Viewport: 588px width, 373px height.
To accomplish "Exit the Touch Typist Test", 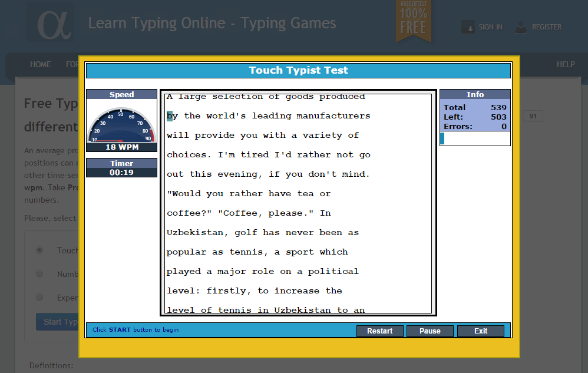I will click(x=480, y=331).
